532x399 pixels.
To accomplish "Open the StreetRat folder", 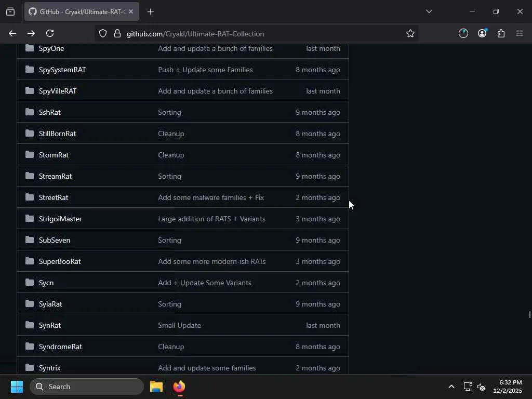I will tap(54, 198).
